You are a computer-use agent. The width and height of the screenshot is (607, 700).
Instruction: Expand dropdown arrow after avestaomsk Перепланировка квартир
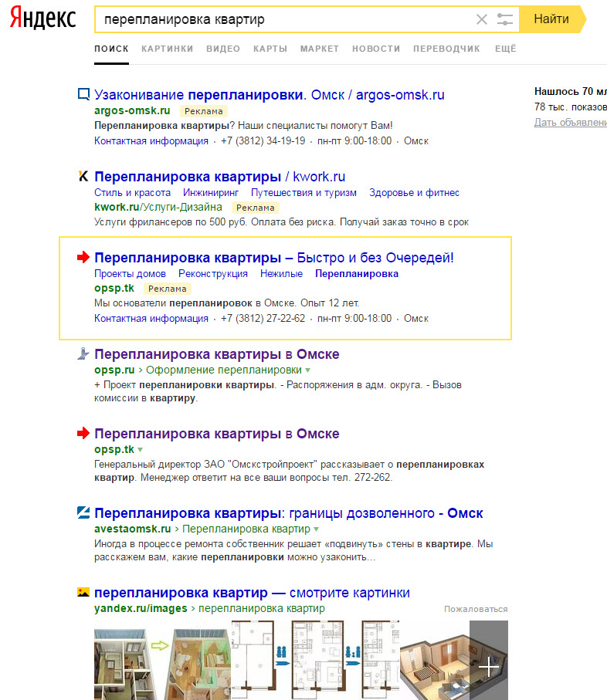[316, 529]
